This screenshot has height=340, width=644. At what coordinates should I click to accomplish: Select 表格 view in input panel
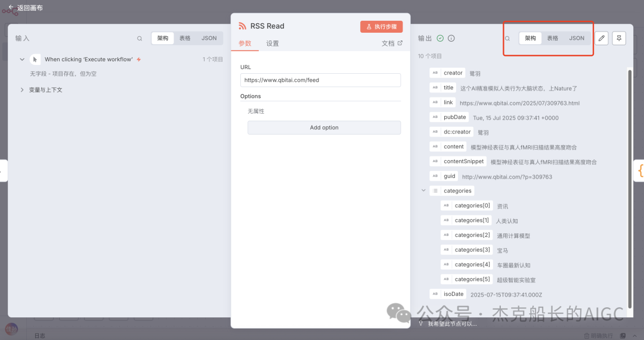click(185, 38)
